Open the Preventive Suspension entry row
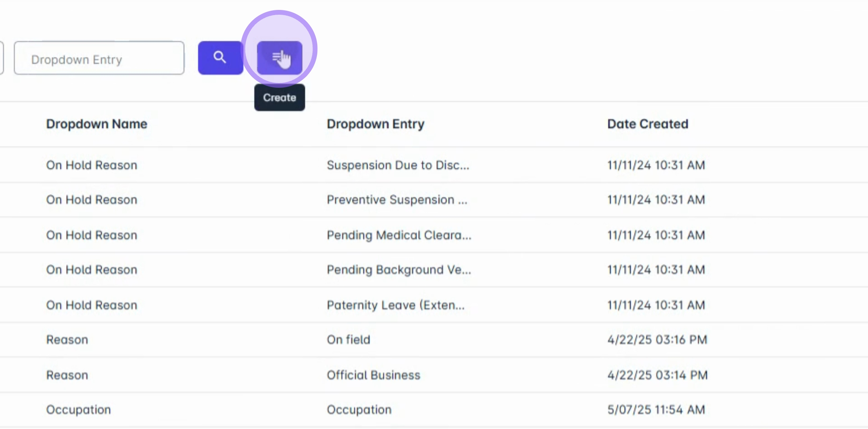 coord(397,199)
